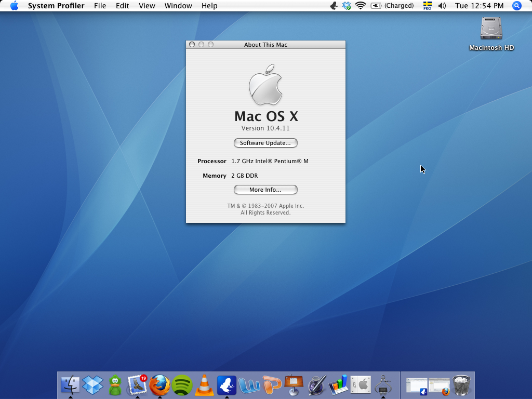The height and width of the screenshot is (399, 532).
Task: Open Swedish flag input menu
Action: (x=427, y=6)
